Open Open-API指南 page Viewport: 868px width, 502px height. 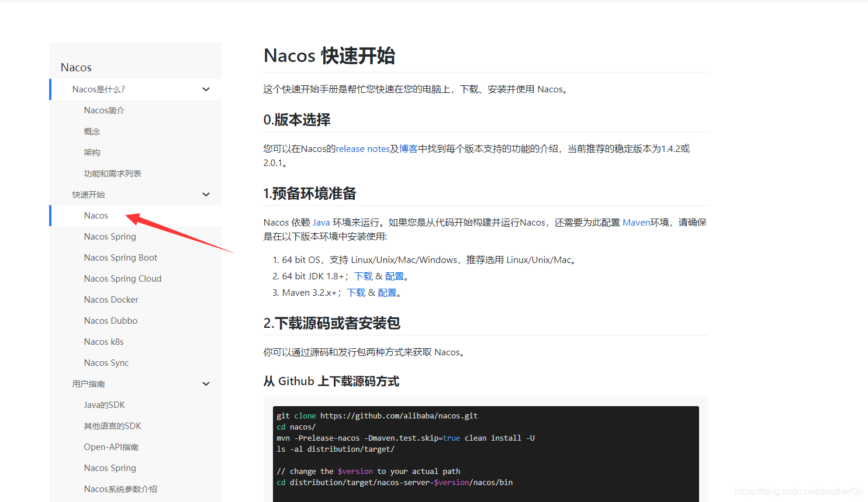coord(111,447)
